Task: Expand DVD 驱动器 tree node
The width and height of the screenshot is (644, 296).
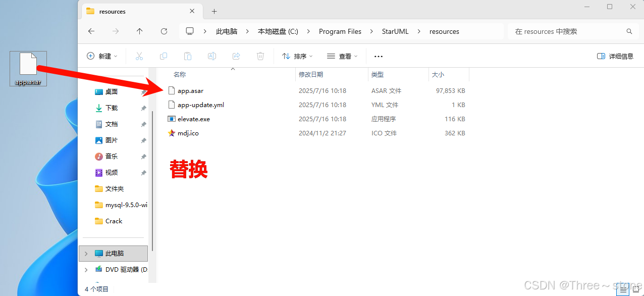Action: click(x=86, y=270)
